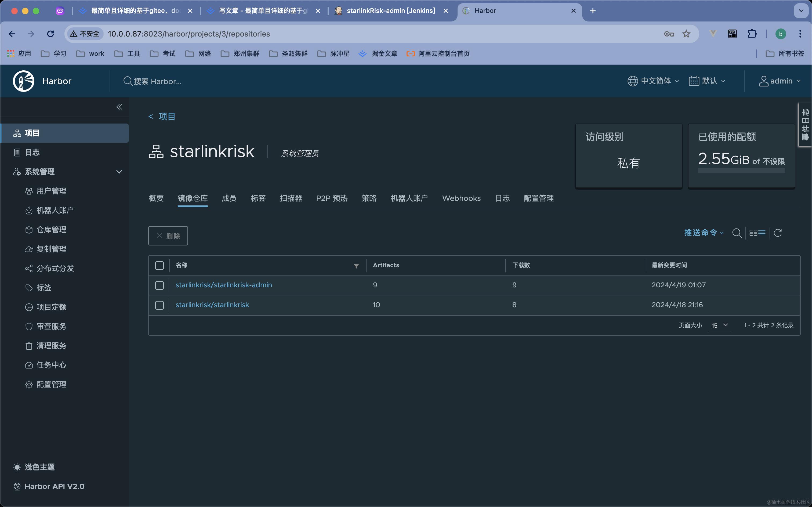This screenshot has width=812, height=507.
Task: Check the starlinkrisk-admin repository checkbox
Action: (160, 285)
